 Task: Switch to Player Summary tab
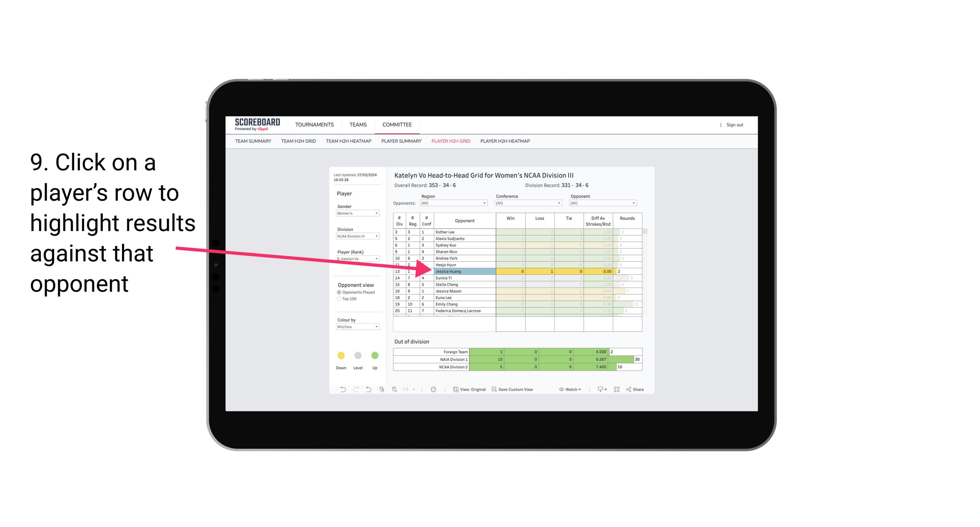tap(400, 141)
